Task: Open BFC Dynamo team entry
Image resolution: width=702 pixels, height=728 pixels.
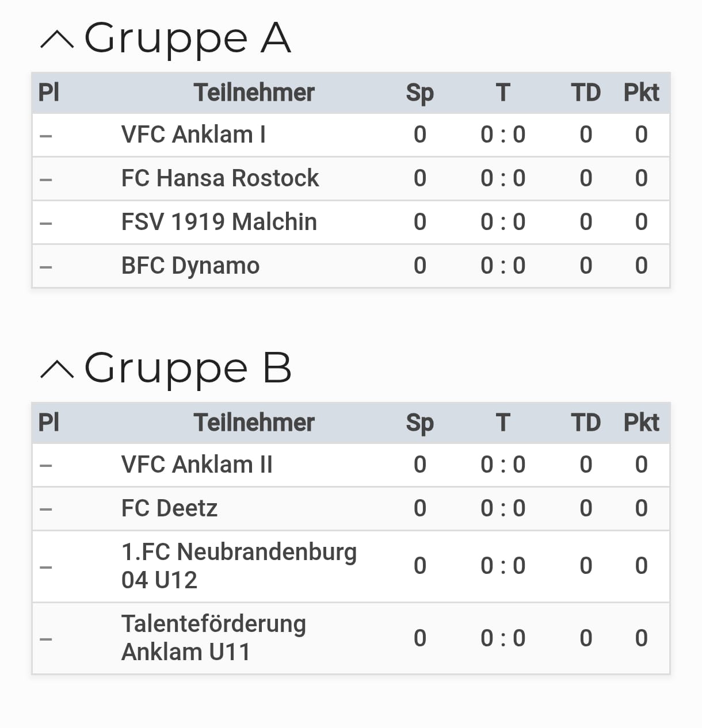Action: 190,266
